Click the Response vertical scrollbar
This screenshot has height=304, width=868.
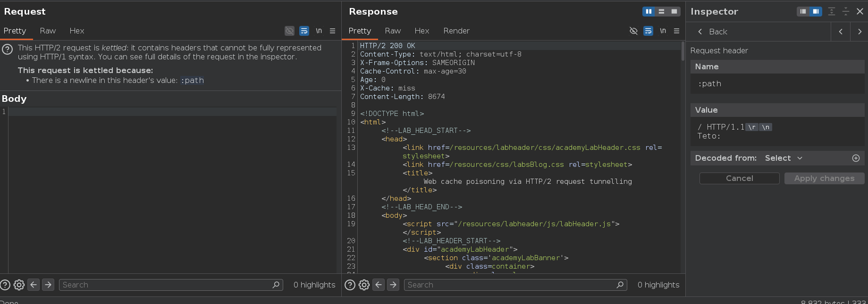683,51
